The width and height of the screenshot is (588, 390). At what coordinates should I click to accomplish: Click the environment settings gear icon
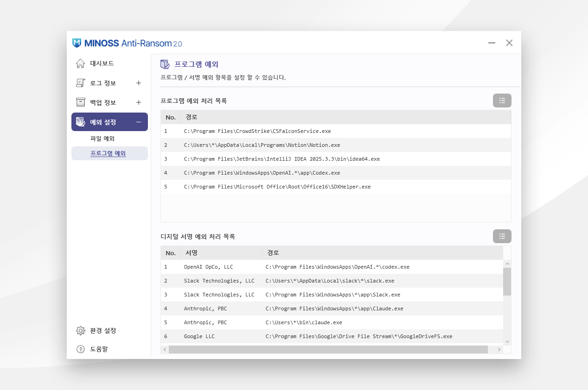click(80, 330)
